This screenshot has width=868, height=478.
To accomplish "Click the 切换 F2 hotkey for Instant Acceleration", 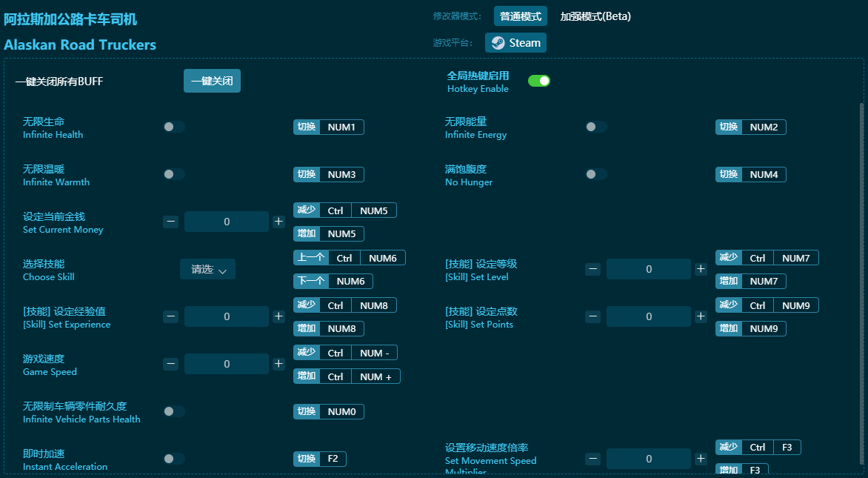I will [x=319, y=459].
